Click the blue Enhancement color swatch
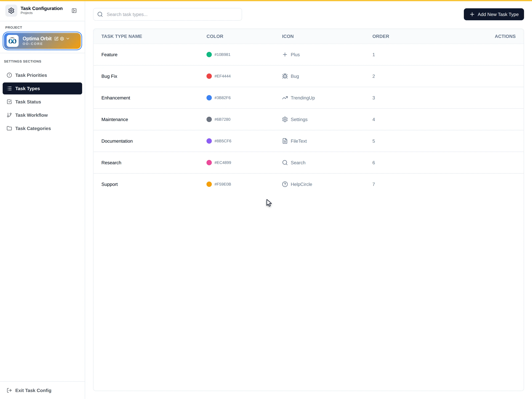This screenshot has width=532, height=399. (x=209, y=98)
